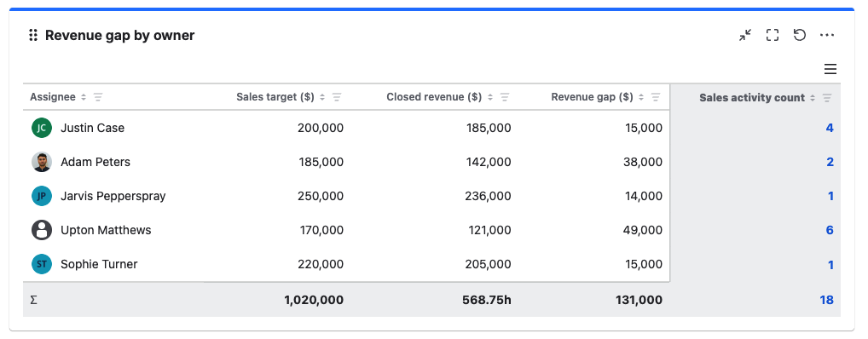Click Jarvis Pepperspray's sales target 250,000
The width and height of the screenshot is (868, 339).
click(321, 196)
